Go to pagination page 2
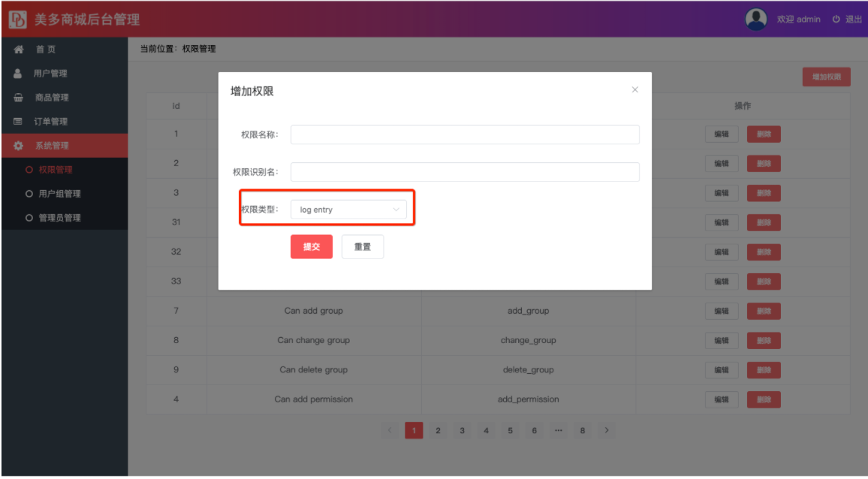This screenshot has height=479, width=868. click(438, 430)
